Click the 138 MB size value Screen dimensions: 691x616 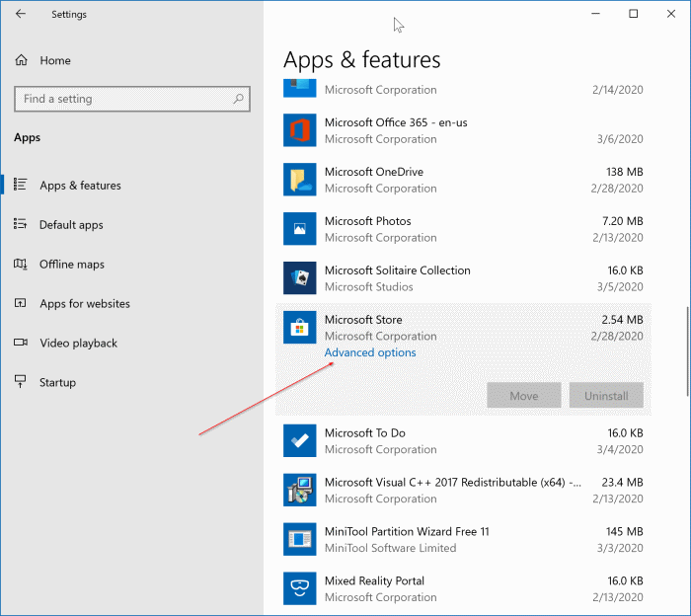[x=624, y=172]
